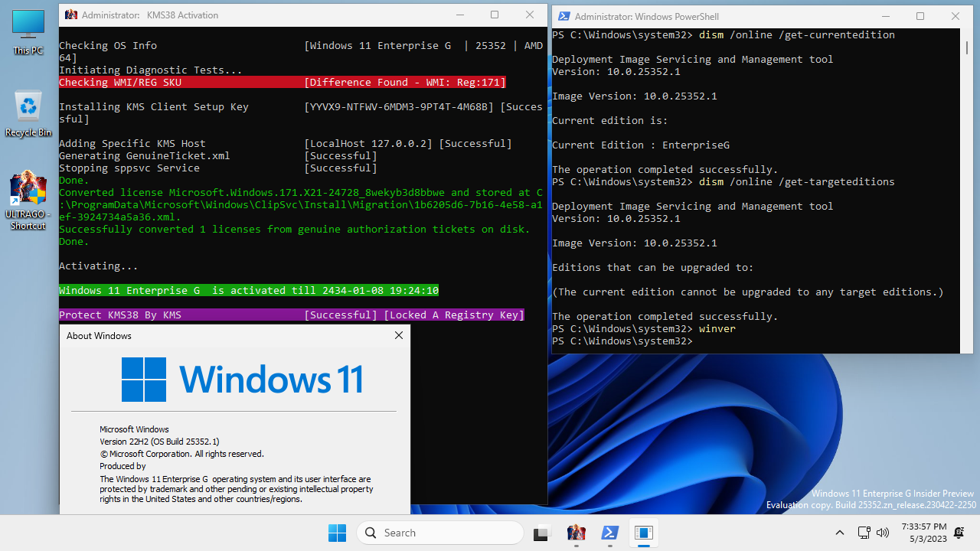Show hidden system tray icons chevron
980x551 pixels.
[x=840, y=533]
